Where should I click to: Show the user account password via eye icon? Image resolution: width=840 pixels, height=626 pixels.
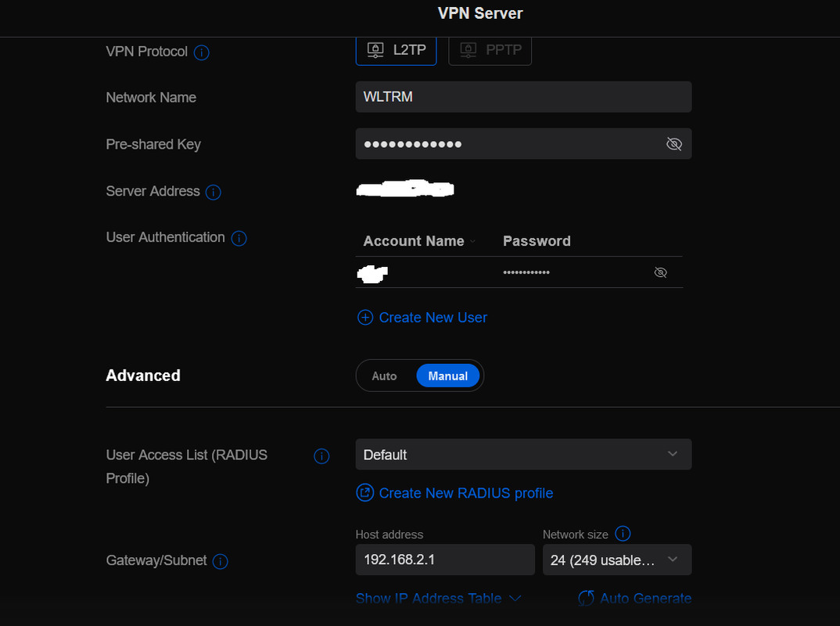[661, 272]
